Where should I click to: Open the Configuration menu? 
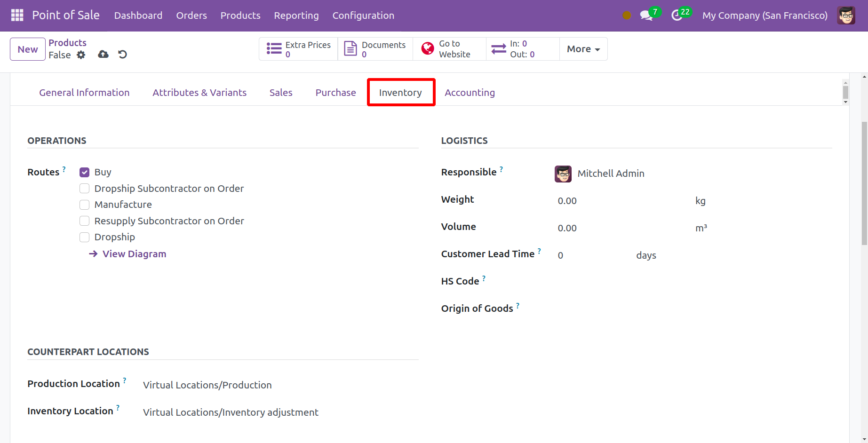click(x=363, y=16)
